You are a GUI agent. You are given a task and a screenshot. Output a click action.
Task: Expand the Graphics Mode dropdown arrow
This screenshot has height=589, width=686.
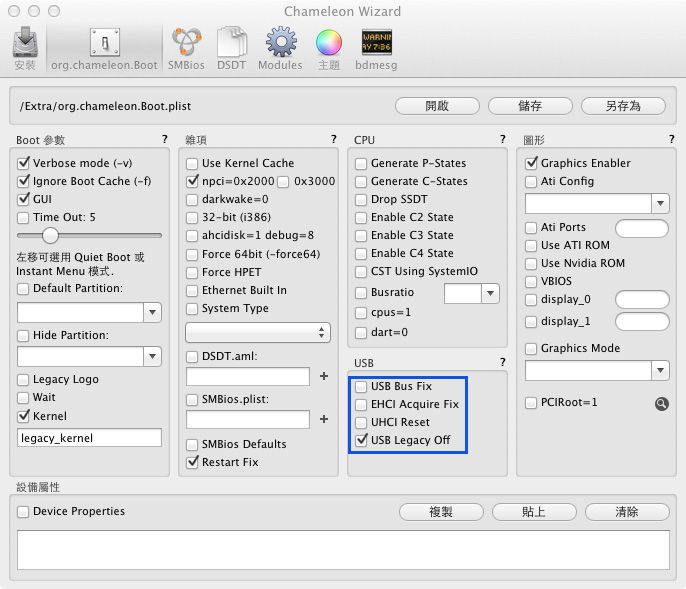660,371
